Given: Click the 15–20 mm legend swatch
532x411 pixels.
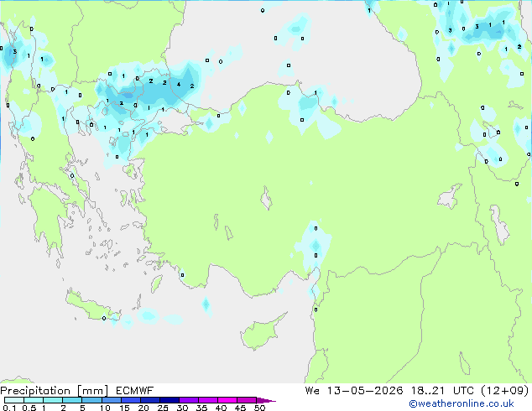Looking at the screenshot, I should 130,400.
